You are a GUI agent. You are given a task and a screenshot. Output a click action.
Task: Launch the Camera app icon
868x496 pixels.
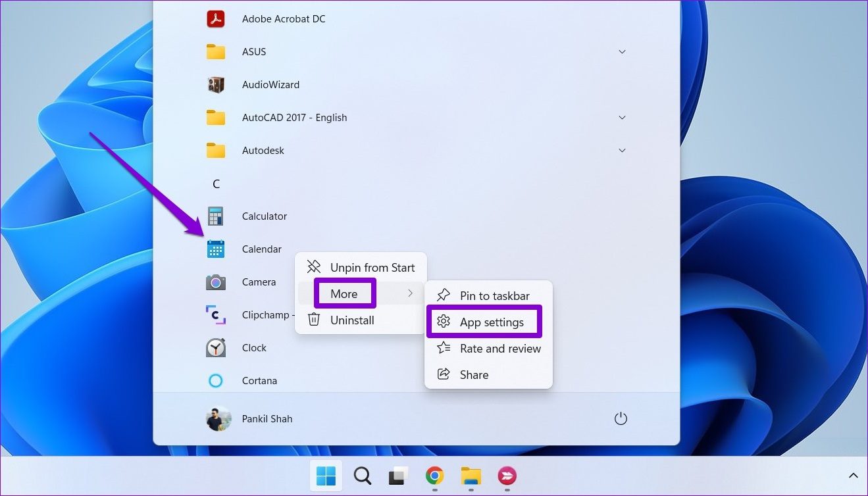[216, 282]
